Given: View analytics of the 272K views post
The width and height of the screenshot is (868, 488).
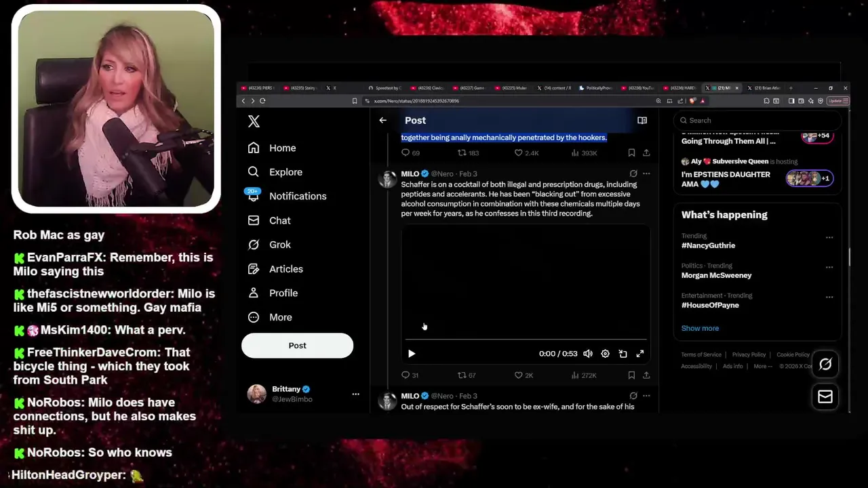Looking at the screenshot, I should click(584, 375).
